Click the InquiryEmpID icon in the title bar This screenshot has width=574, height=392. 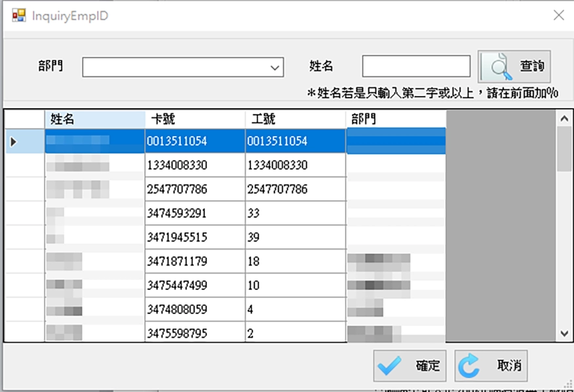[x=18, y=14]
